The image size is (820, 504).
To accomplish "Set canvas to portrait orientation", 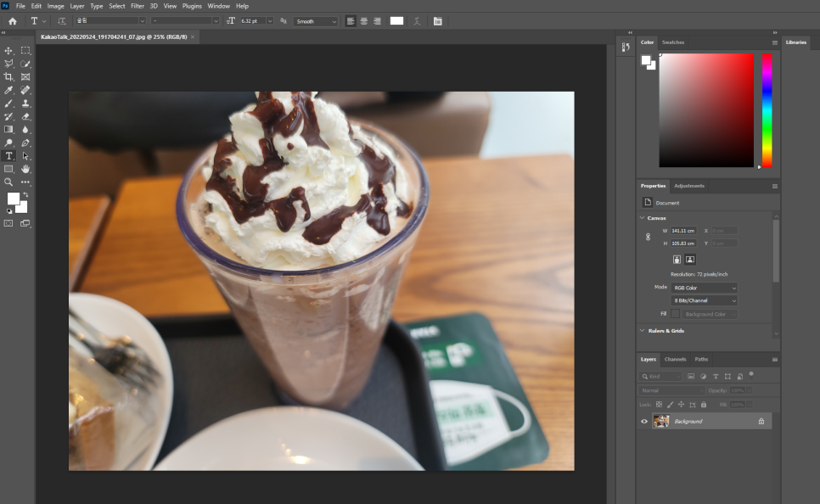I will 677,260.
